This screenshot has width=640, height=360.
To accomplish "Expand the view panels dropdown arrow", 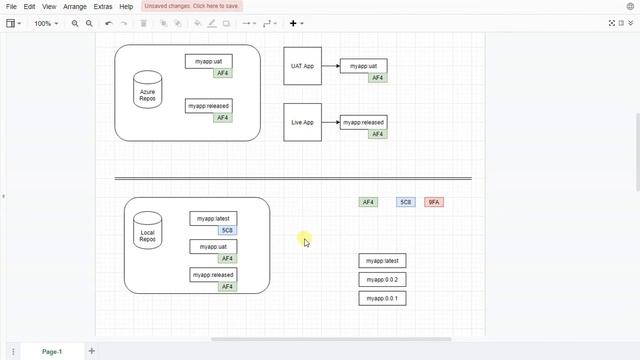I will (x=19, y=24).
